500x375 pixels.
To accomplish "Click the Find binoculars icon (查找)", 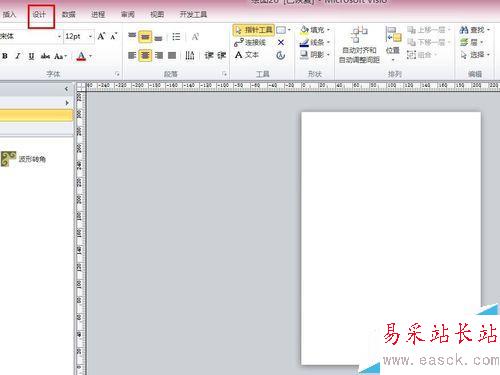I will [464, 30].
